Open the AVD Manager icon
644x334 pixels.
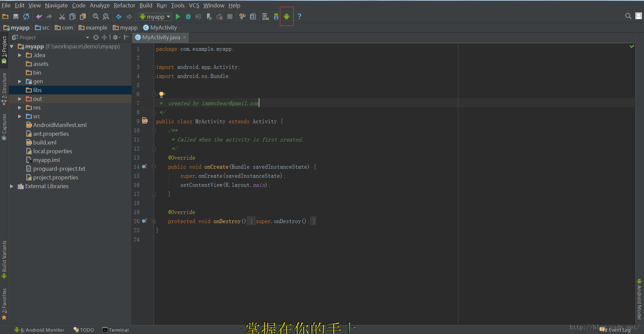tap(265, 16)
